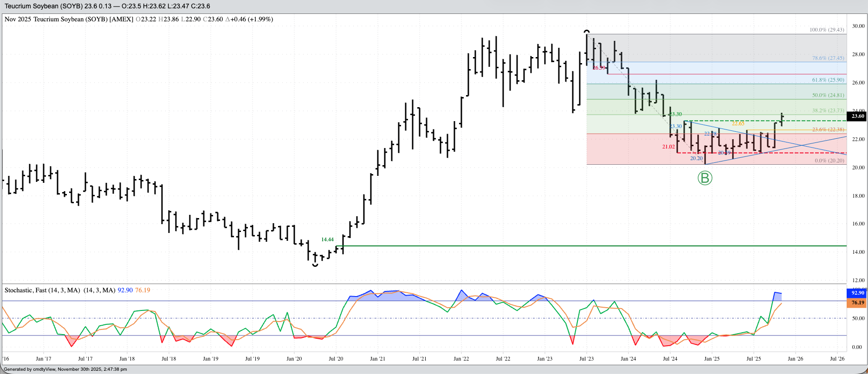Click the black 23.60 current price tag
The image size is (868, 374).
point(857,116)
